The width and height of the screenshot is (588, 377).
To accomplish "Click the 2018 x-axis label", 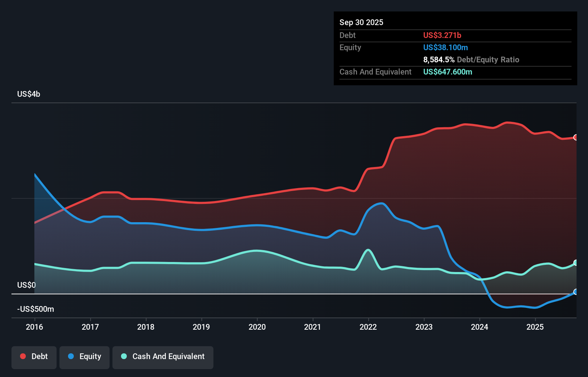I will point(146,327).
